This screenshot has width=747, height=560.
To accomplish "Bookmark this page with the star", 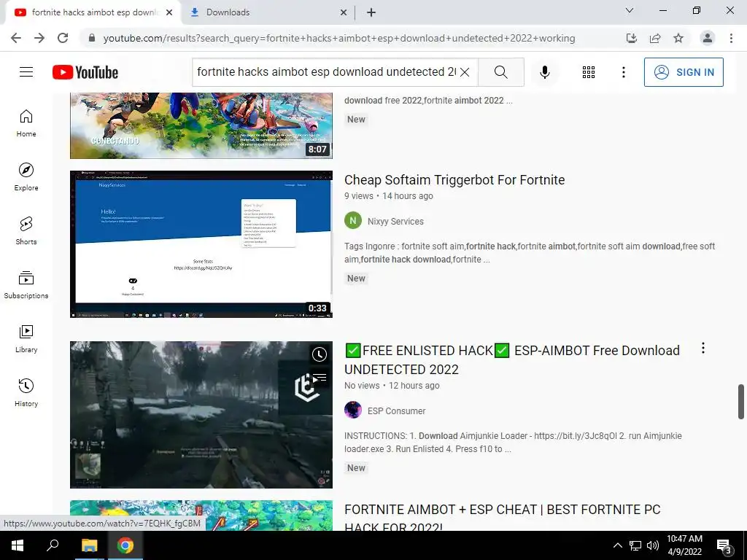I will [x=678, y=38].
